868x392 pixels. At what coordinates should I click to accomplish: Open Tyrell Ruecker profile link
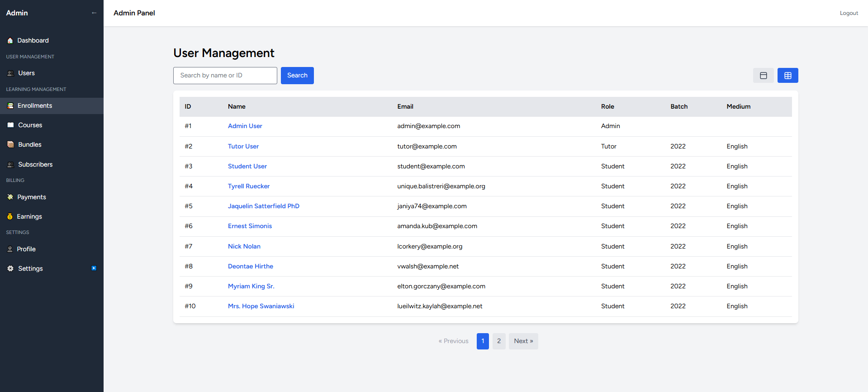tap(249, 186)
